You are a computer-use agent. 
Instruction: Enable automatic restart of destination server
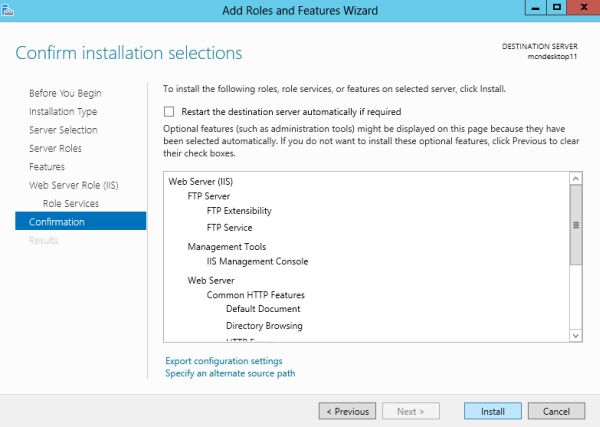click(169, 112)
